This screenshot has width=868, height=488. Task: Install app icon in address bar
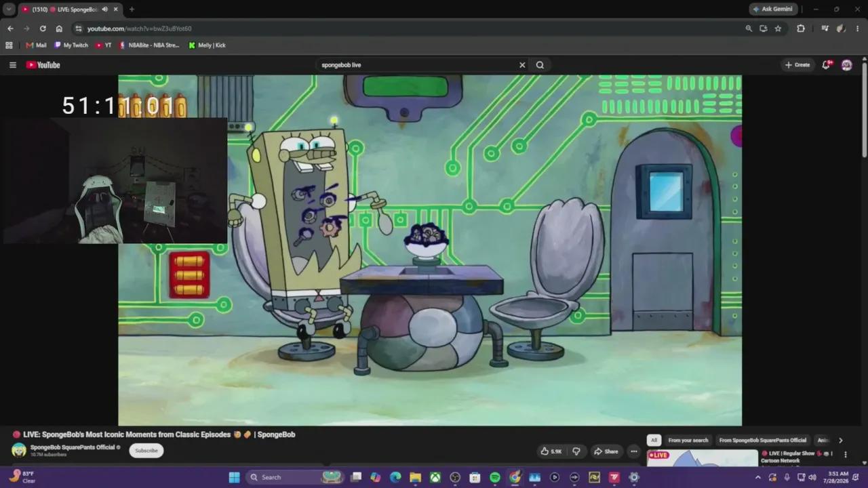click(x=764, y=28)
